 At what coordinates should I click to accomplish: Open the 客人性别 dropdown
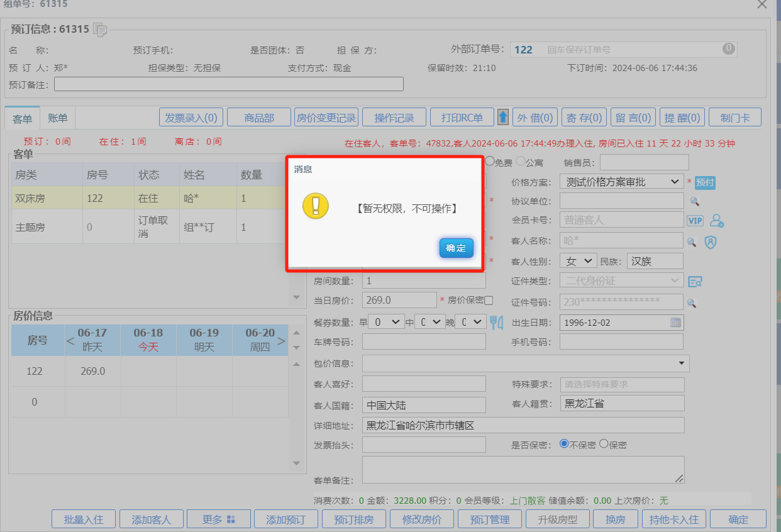[578, 261]
